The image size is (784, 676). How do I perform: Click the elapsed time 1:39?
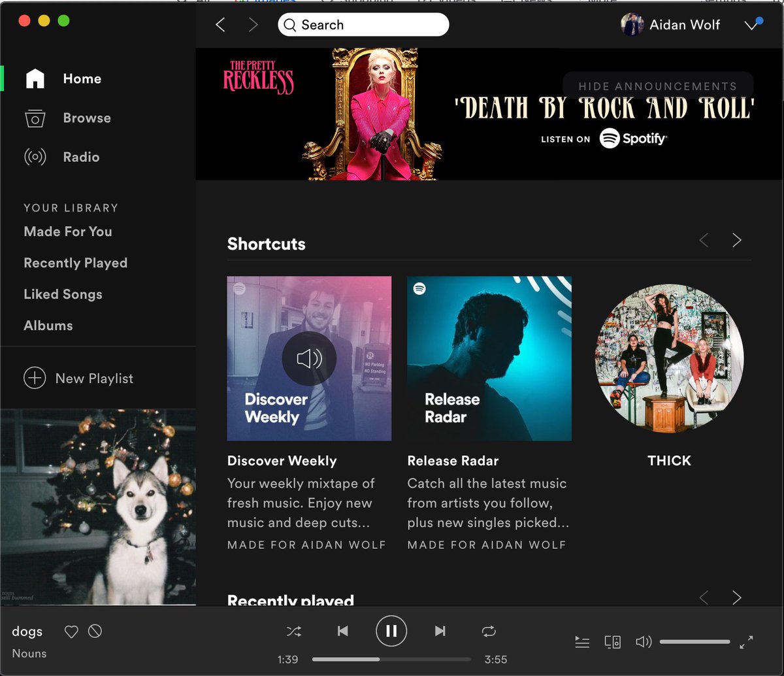(287, 660)
